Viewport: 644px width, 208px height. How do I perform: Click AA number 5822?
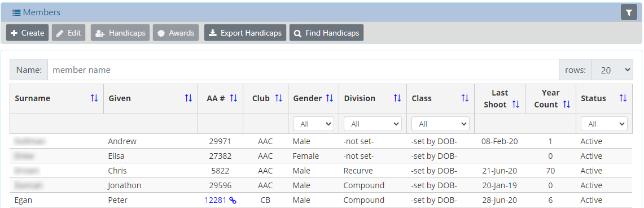click(220, 171)
